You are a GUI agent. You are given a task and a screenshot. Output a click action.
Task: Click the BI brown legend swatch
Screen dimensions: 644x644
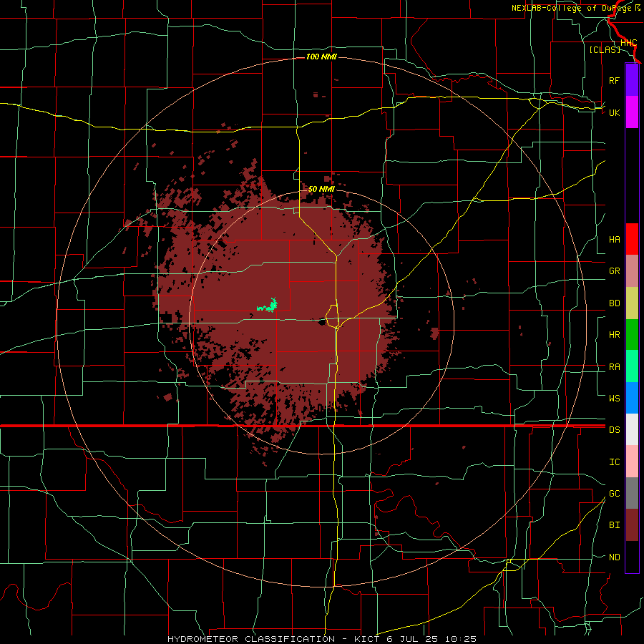632,525
